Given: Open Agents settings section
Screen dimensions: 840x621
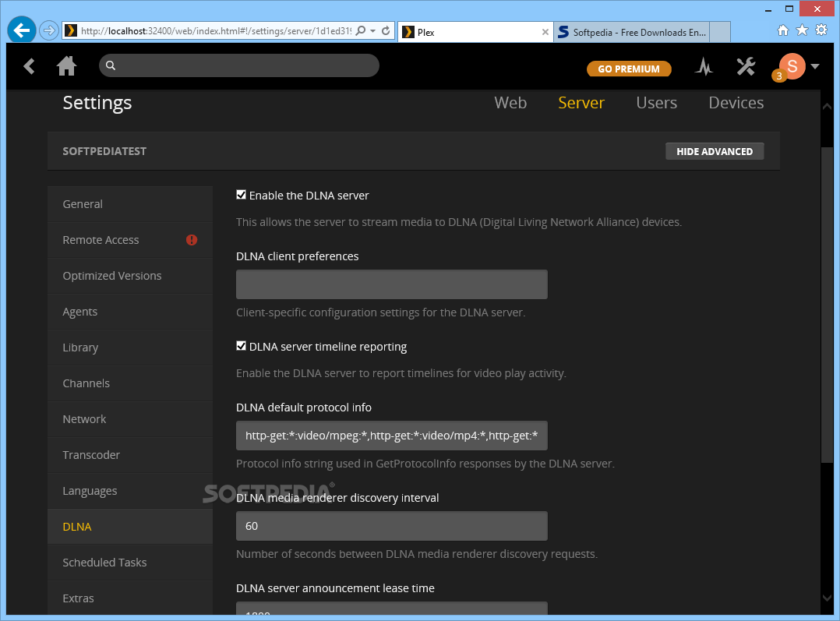Looking at the screenshot, I should coord(130,312).
